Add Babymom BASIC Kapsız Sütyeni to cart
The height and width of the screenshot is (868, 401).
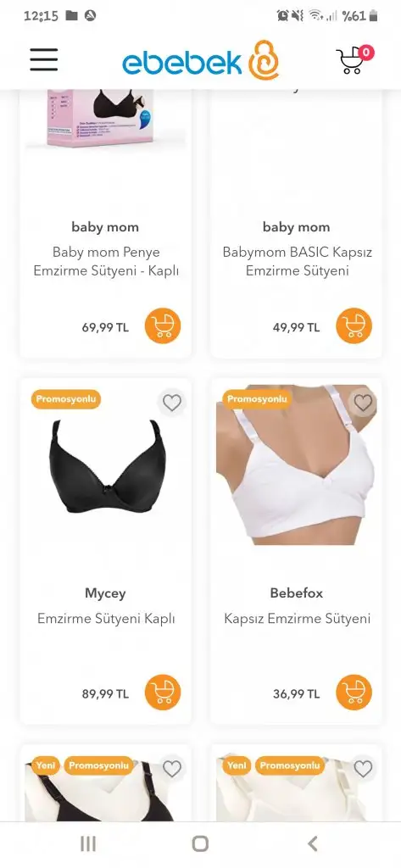click(x=354, y=326)
